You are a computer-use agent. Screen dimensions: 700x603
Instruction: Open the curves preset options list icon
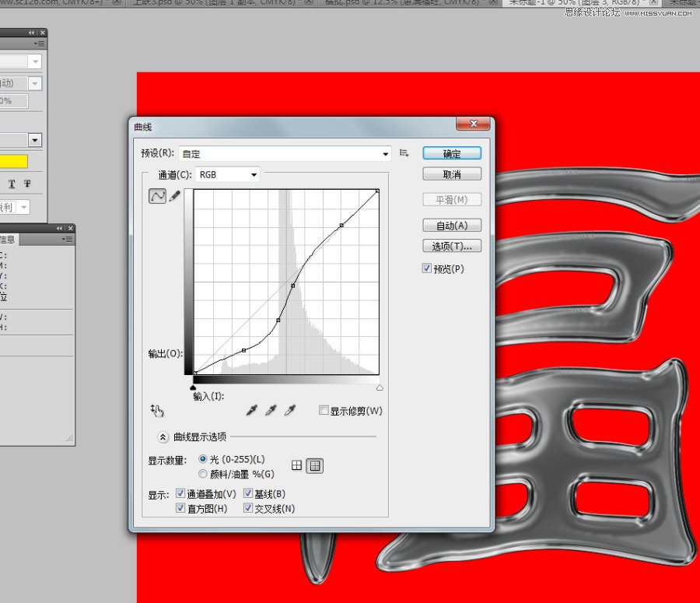tap(404, 153)
